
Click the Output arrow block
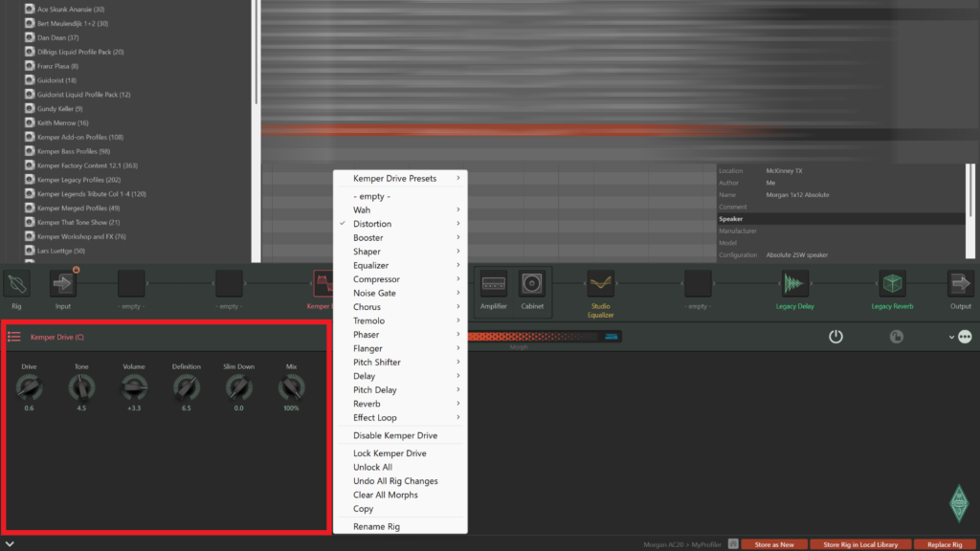pyautogui.click(x=960, y=284)
